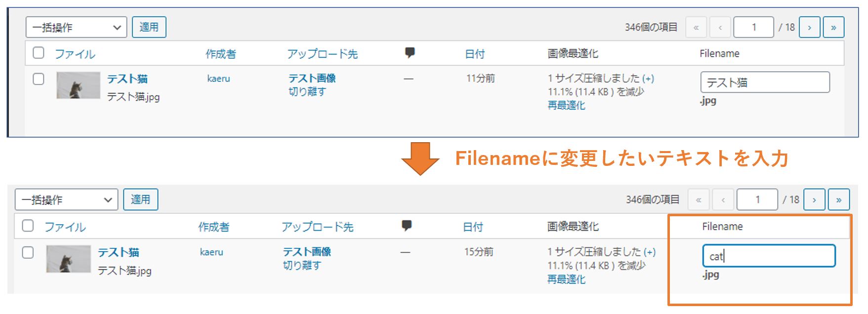Click the › arrow in the bottom pagination
The height and width of the screenshot is (314, 868).
[814, 199]
